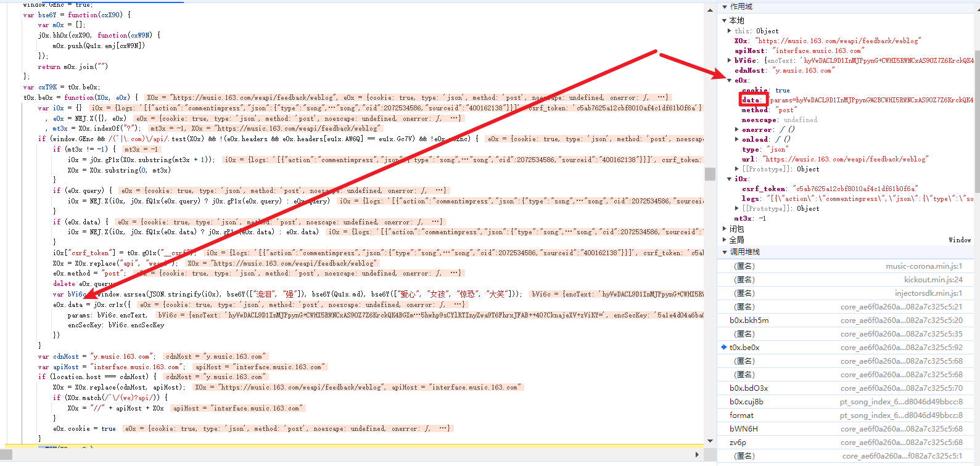This screenshot has height=466, width=980.
Task: Select the zv6p call stack frame
Action: pos(846,443)
